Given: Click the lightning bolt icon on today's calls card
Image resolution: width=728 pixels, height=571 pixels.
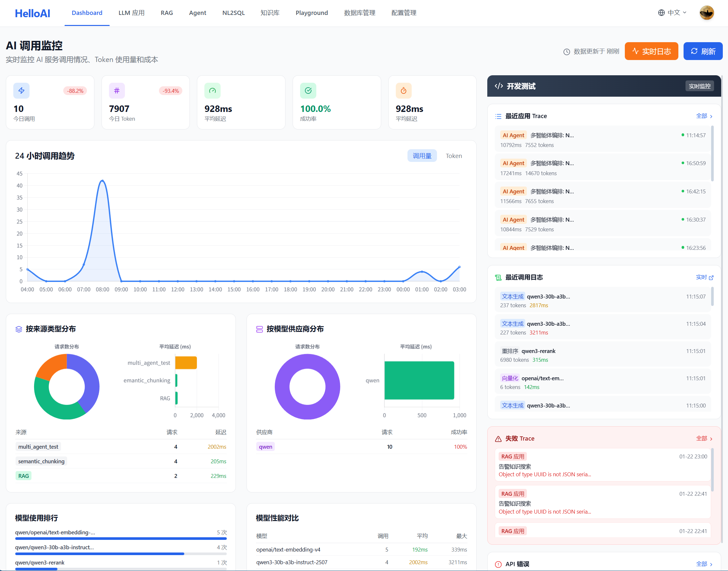Looking at the screenshot, I should (21, 91).
